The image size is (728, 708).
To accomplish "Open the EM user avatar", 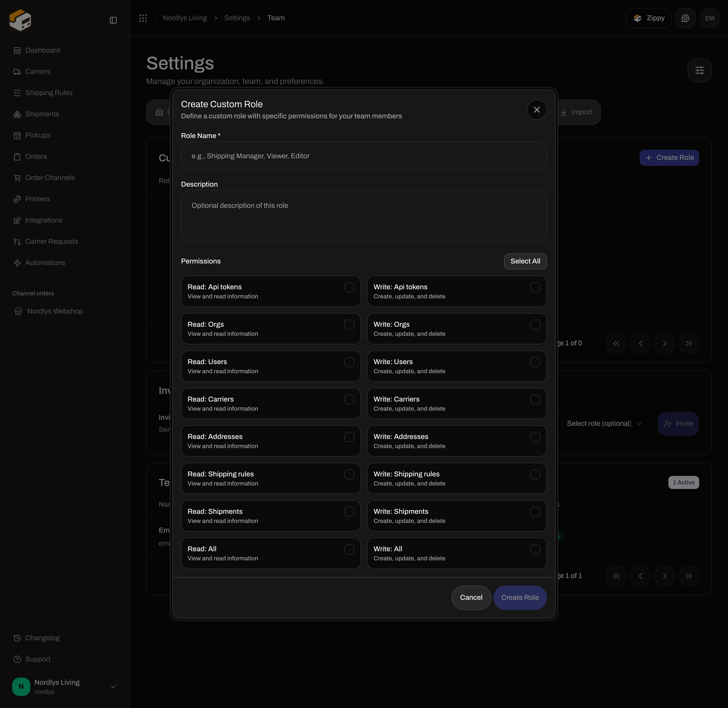I will [x=709, y=18].
